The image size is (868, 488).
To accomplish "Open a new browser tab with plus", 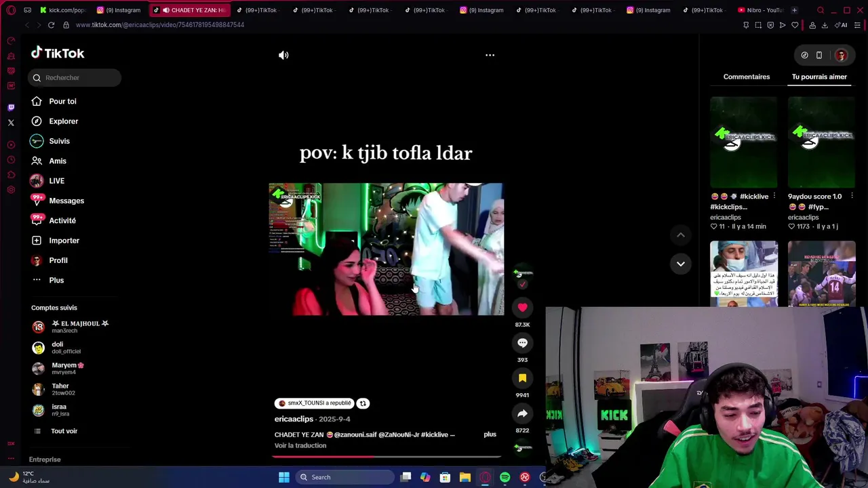I will point(794,10).
